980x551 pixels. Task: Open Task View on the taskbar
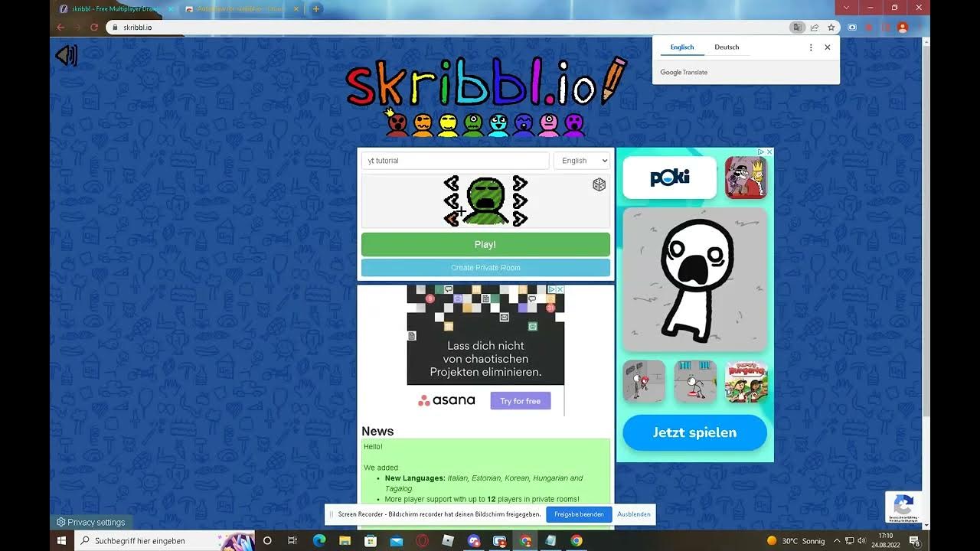coord(292,540)
